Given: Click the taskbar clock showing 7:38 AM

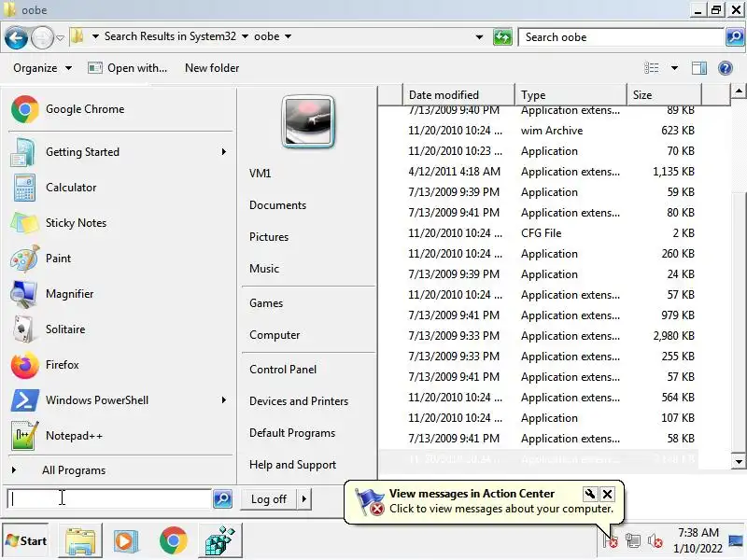Looking at the screenshot, I should [698, 541].
